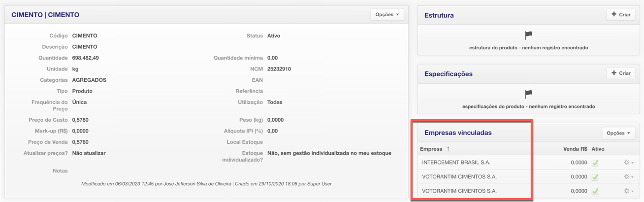Sort the list by the Empresa column header
The width and height of the screenshot is (644, 202).
(x=431, y=149)
